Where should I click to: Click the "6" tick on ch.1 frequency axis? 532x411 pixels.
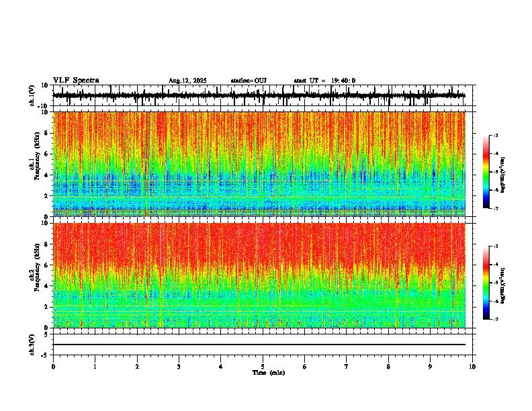coord(47,154)
